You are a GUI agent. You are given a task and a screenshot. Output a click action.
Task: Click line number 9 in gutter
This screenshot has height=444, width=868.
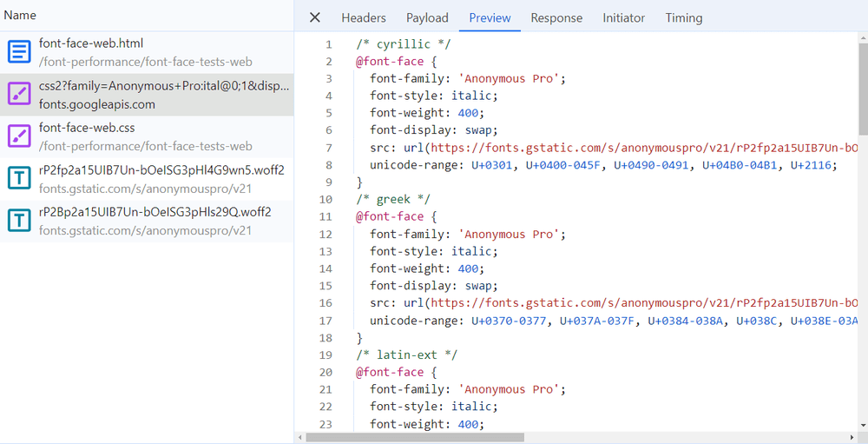329,182
